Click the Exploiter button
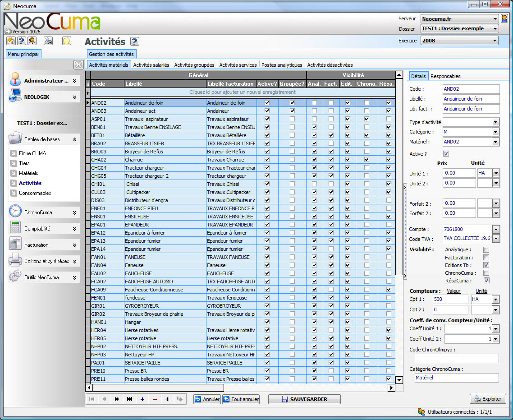 pos(488,399)
